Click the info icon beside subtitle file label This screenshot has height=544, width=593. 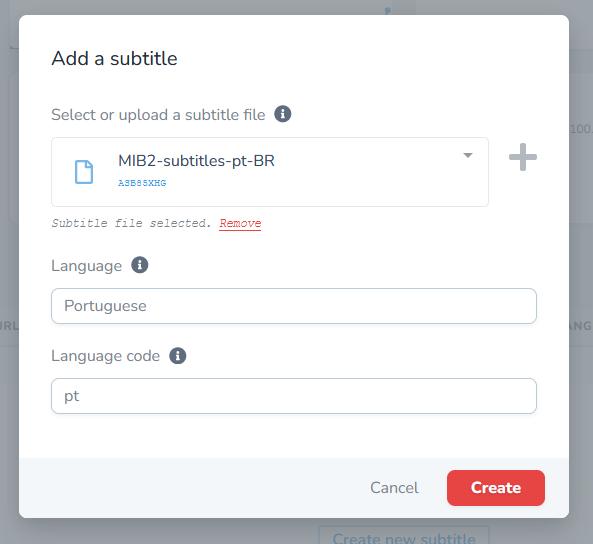point(283,114)
